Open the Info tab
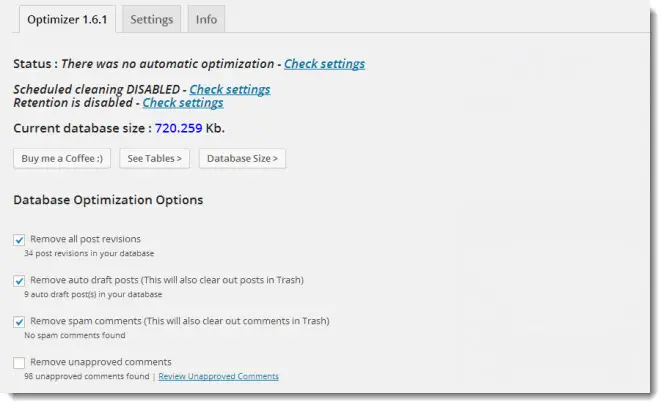Screen dimensions: 665x408 click(x=206, y=20)
